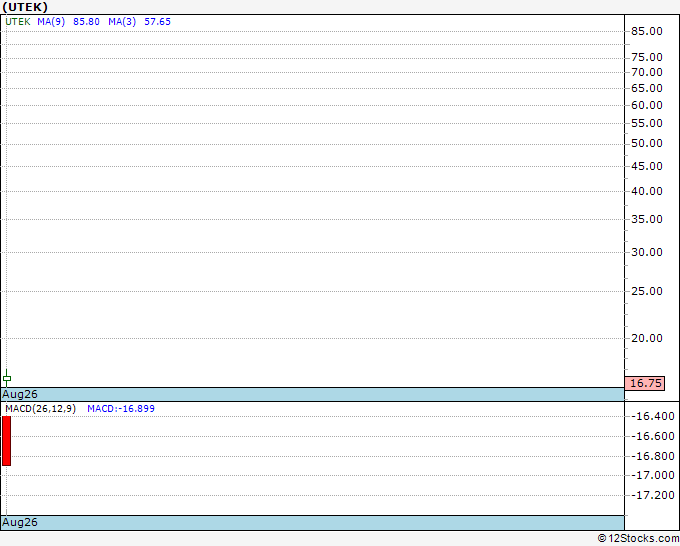Click the MA(9) legend label
The height and width of the screenshot is (546, 680).
[x=51, y=22]
